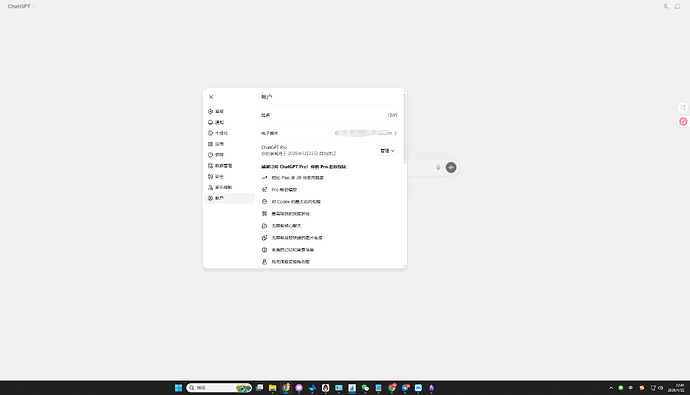Open the clock and date in the taskbar
The width and height of the screenshot is (690, 395).
click(x=676, y=388)
